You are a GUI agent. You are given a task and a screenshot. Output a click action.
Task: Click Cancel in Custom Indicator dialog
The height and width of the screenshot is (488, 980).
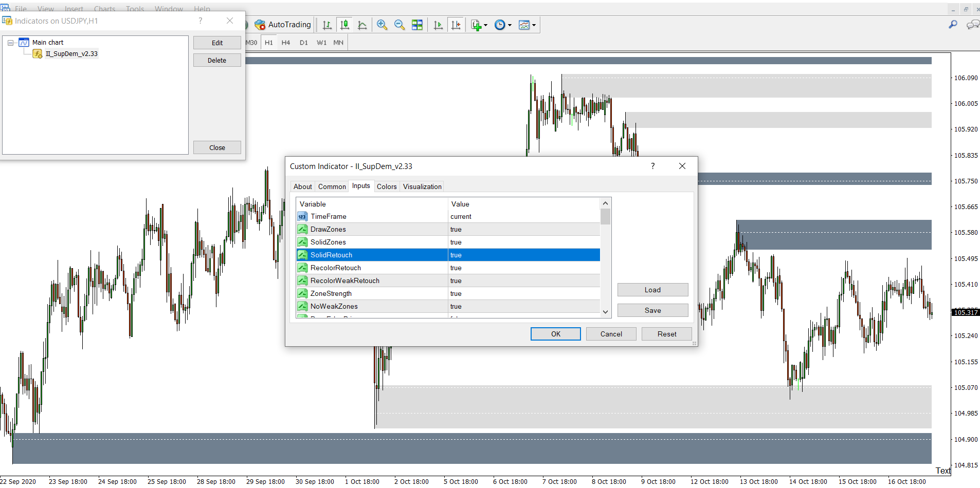611,334
